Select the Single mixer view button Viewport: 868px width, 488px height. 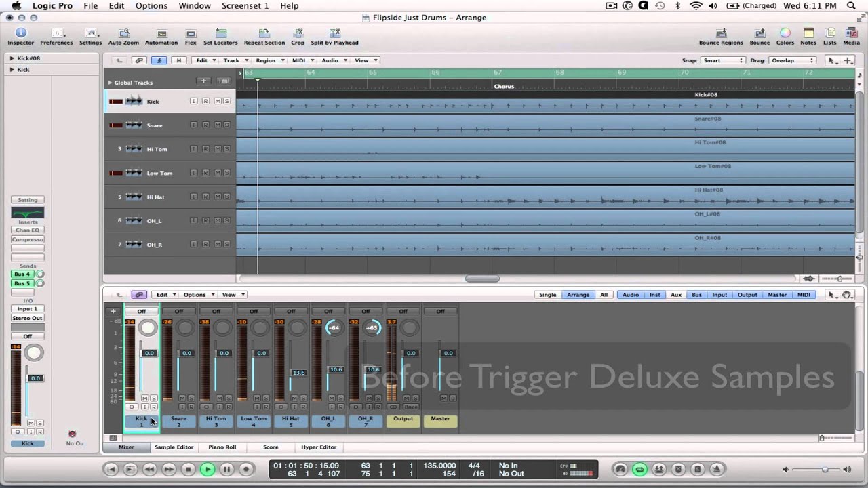(547, 295)
